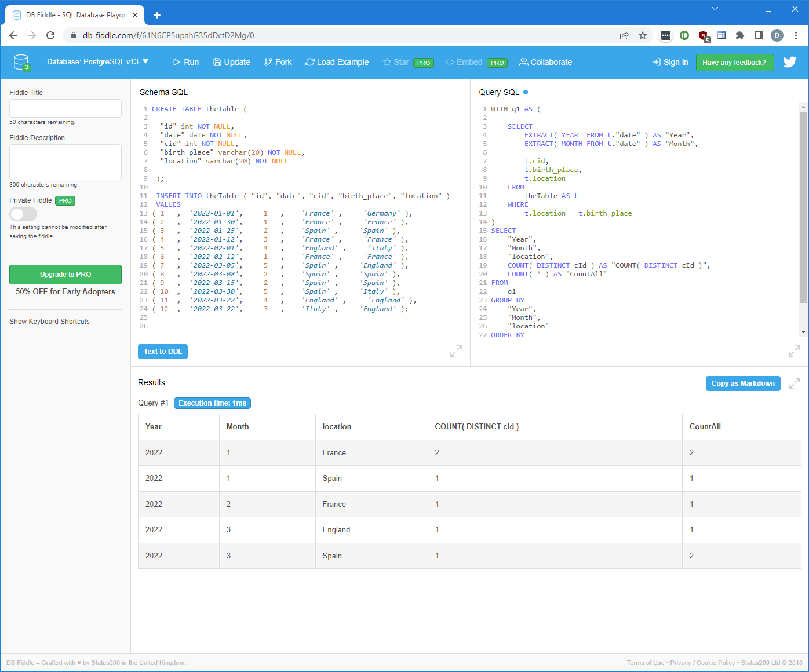
Task: Close the DB Fiddle browser tab
Action: 135,15
